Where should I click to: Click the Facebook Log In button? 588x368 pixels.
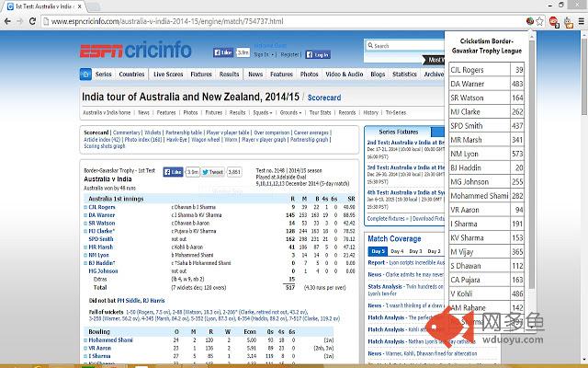(x=318, y=55)
